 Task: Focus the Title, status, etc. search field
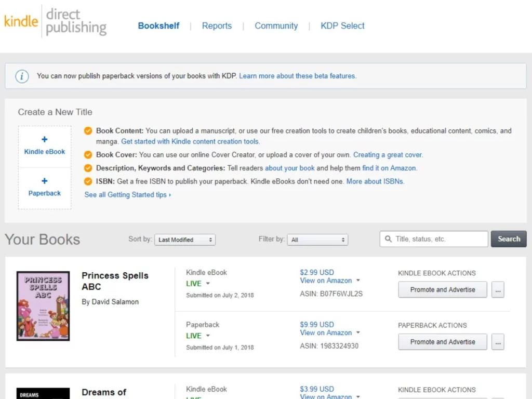(x=434, y=239)
